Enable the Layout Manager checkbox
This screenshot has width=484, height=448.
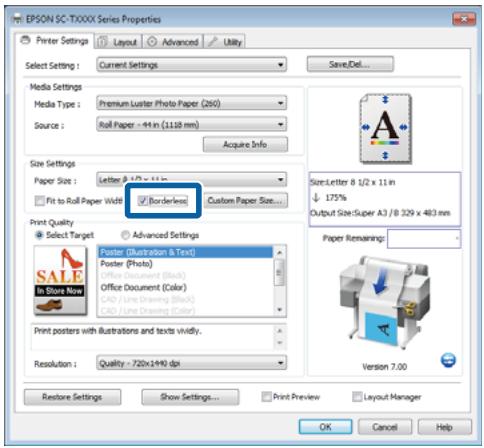point(357,397)
